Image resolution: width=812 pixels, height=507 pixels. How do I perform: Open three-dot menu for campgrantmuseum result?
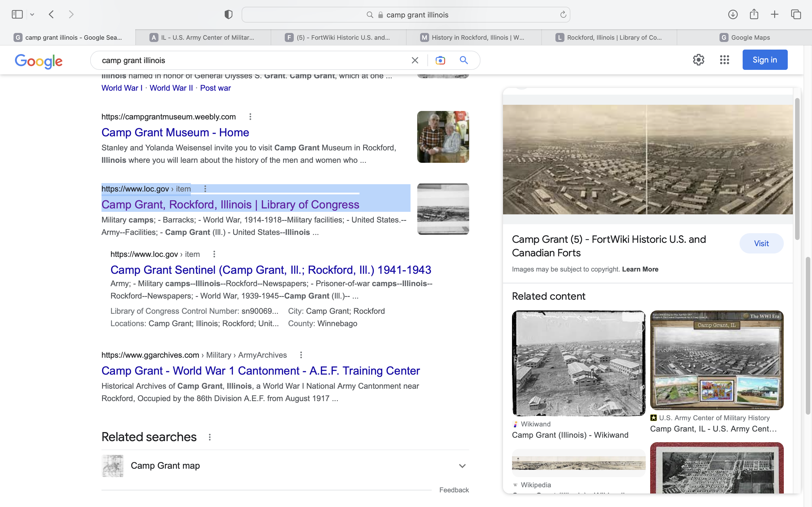click(x=250, y=117)
